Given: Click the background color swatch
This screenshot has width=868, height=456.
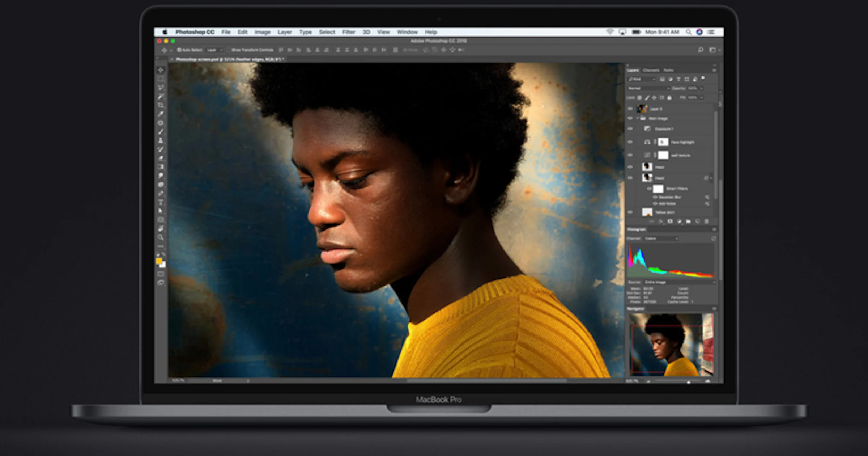Looking at the screenshot, I should click(x=163, y=265).
